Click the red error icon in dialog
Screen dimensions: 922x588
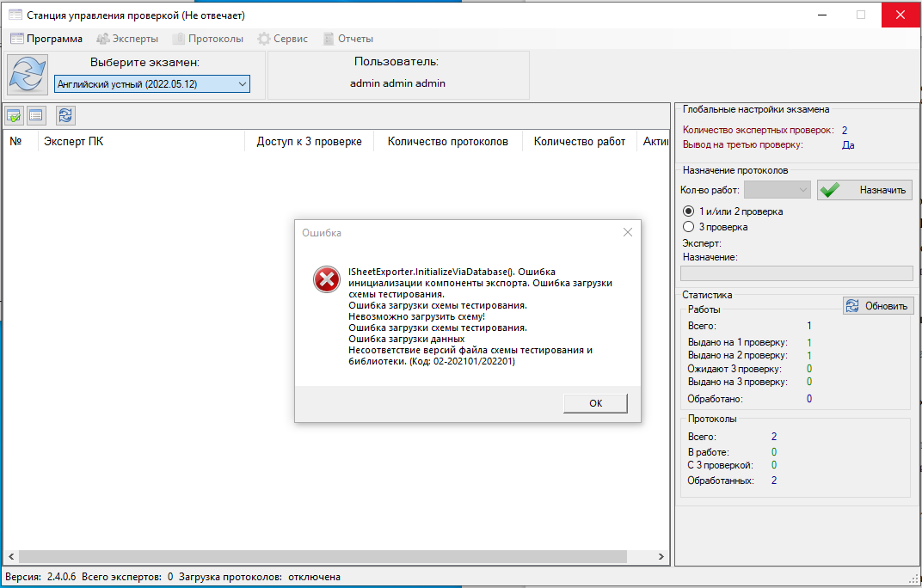(x=327, y=279)
